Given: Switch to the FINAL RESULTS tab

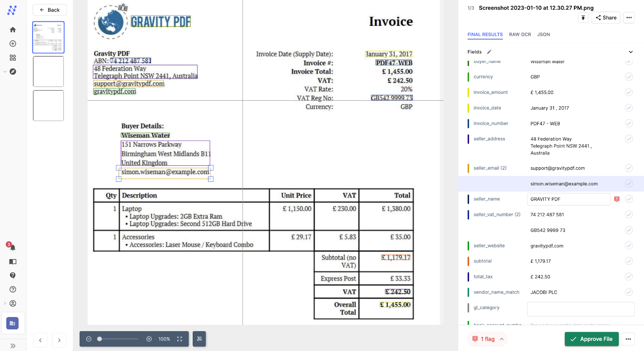Looking at the screenshot, I should [485, 35].
